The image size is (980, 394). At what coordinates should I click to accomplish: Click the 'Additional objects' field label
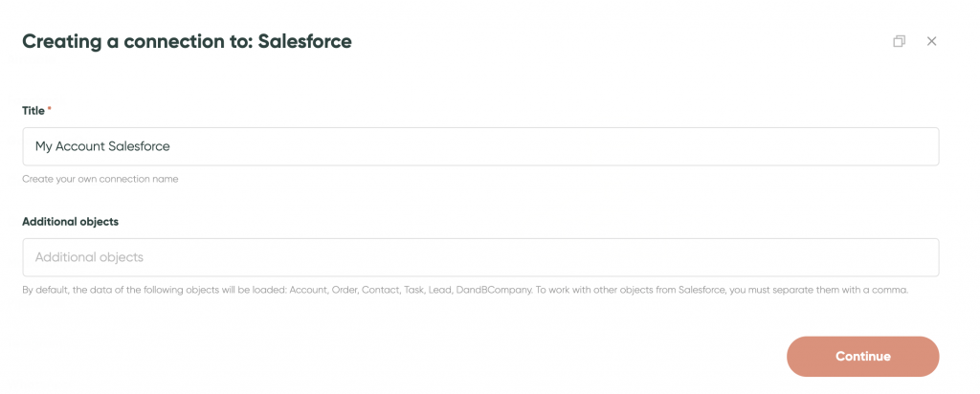[71, 222]
